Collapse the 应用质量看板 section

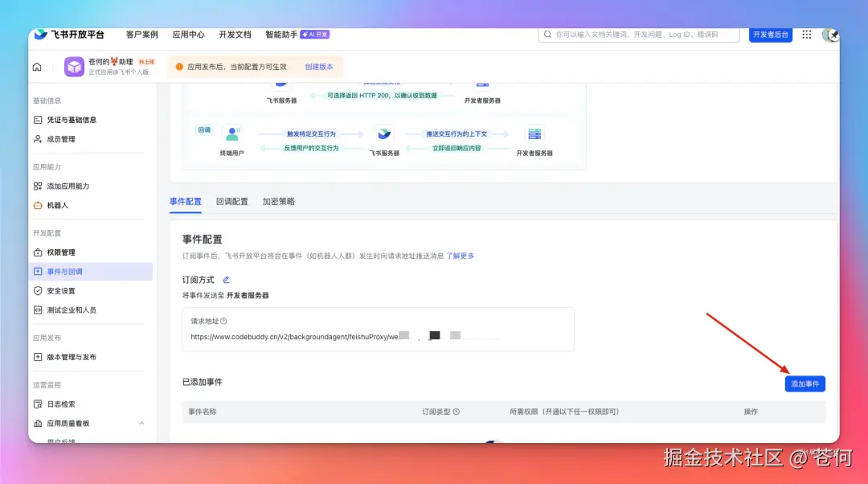pos(141,422)
